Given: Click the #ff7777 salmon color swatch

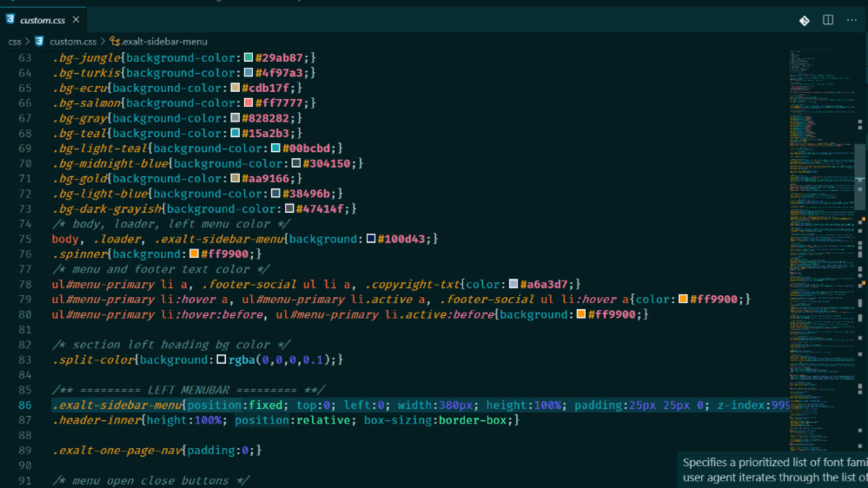Looking at the screenshot, I should pyautogui.click(x=248, y=103).
